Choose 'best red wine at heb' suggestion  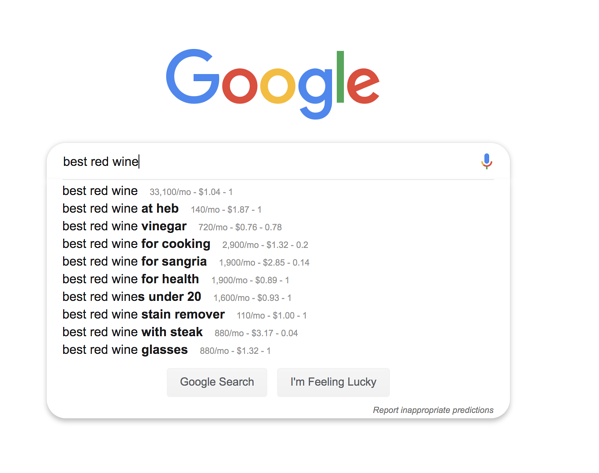pos(120,208)
